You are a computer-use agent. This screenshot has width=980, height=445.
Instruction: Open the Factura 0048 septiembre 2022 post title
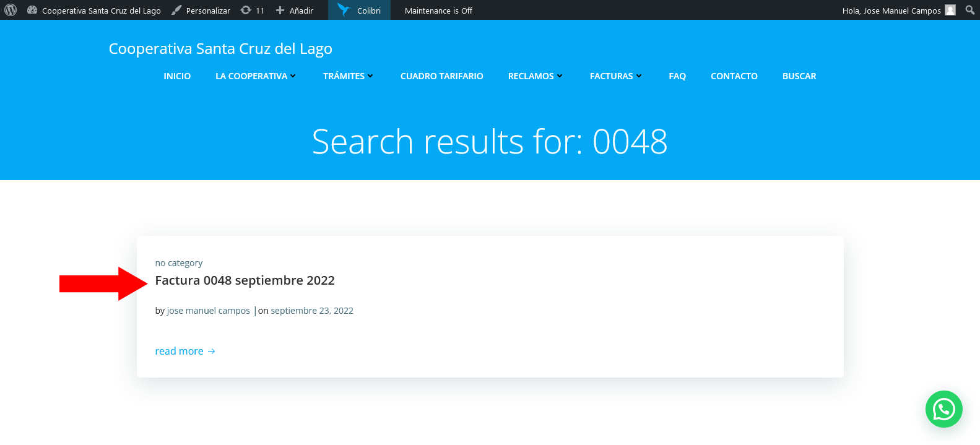click(x=245, y=280)
